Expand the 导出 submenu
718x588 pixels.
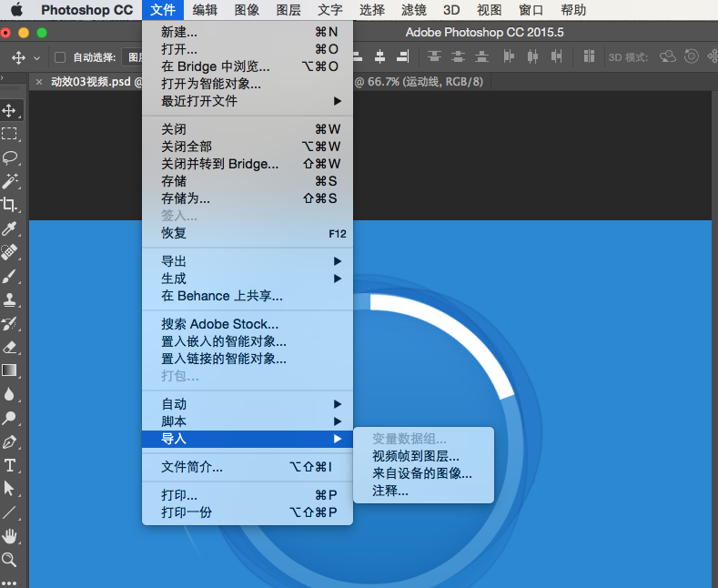tap(248, 261)
